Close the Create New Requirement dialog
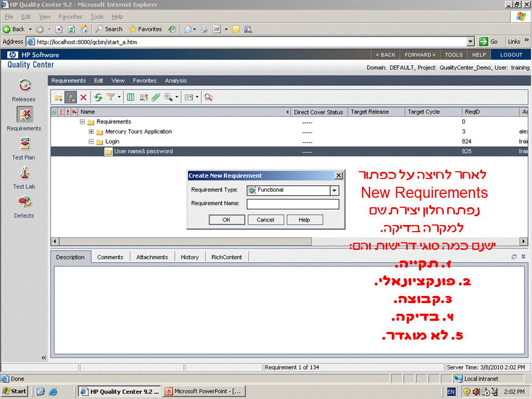 coord(339,176)
